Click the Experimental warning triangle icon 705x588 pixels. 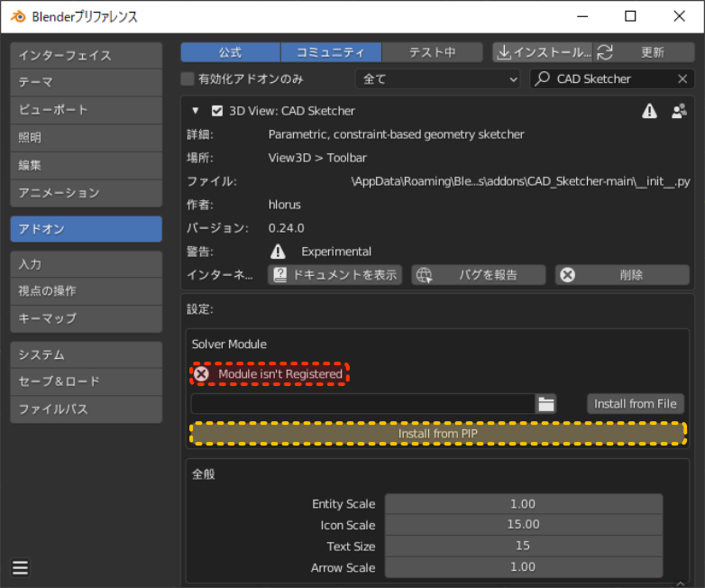click(278, 252)
